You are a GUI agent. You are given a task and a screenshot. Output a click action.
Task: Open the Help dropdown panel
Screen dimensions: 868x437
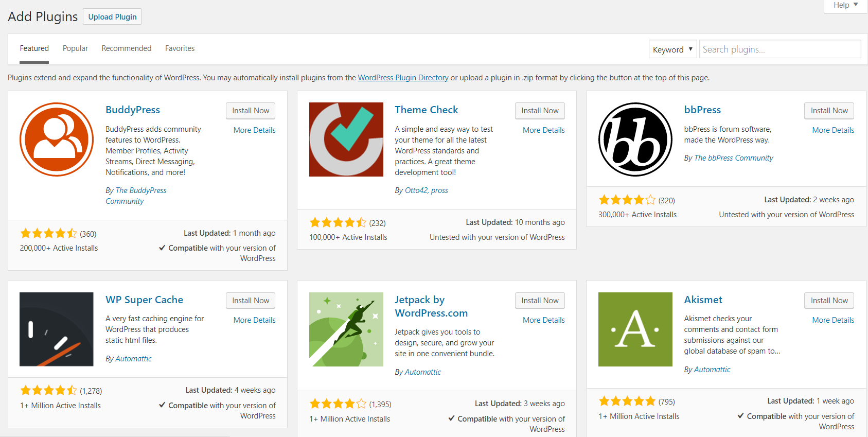point(845,5)
